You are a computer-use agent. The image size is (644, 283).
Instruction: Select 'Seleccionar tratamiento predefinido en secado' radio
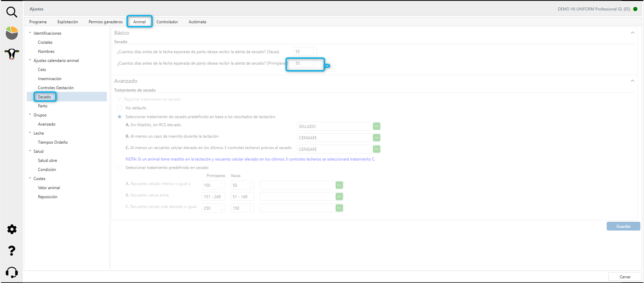click(119, 168)
